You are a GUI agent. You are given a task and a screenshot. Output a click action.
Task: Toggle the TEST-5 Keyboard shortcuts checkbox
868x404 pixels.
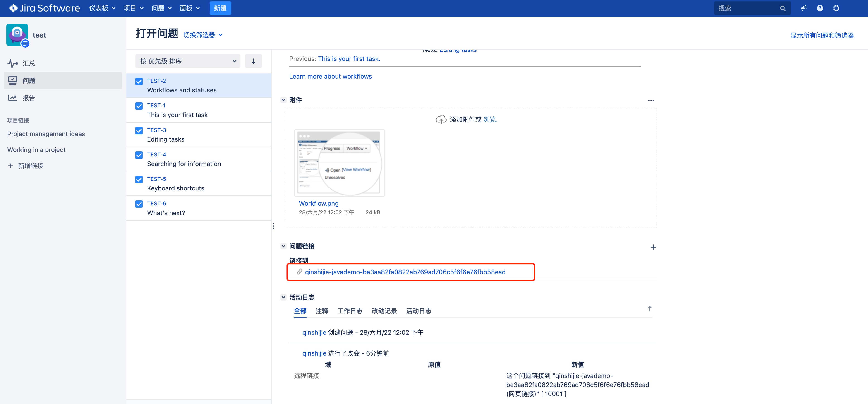pyautogui.click(x=139, y=179)
